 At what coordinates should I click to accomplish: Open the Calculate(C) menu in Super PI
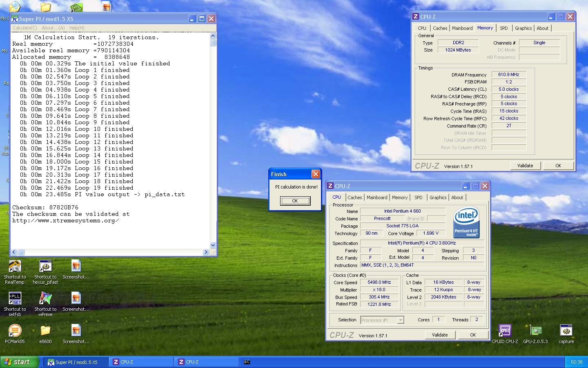point(24,28)
